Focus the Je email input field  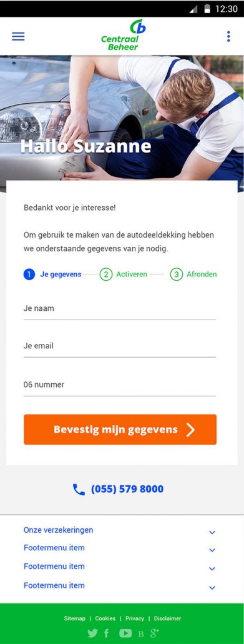[x=120, y=346]
